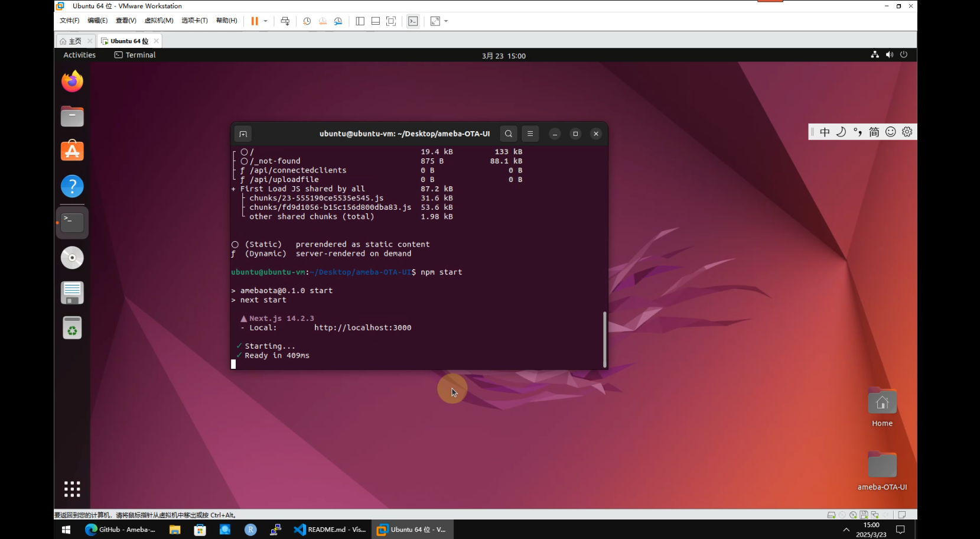The image size is (980, 539).
Task: Open the floppy disk icon in the dock
Action: pos(72,293)
